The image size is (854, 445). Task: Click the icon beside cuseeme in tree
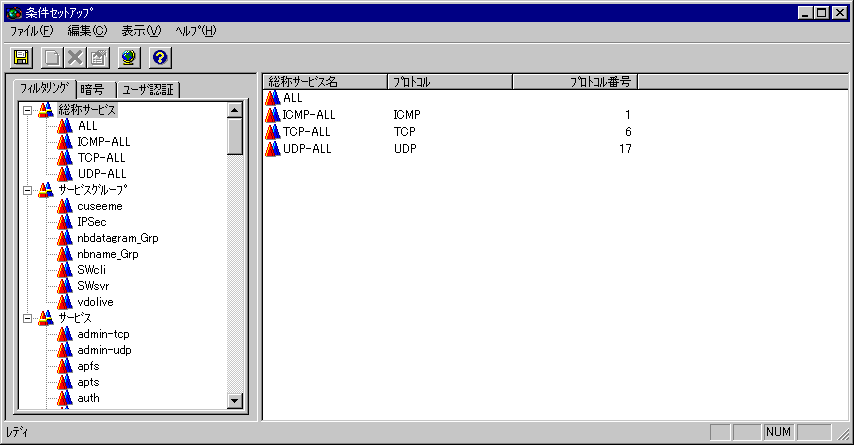[x=65, y=206]
